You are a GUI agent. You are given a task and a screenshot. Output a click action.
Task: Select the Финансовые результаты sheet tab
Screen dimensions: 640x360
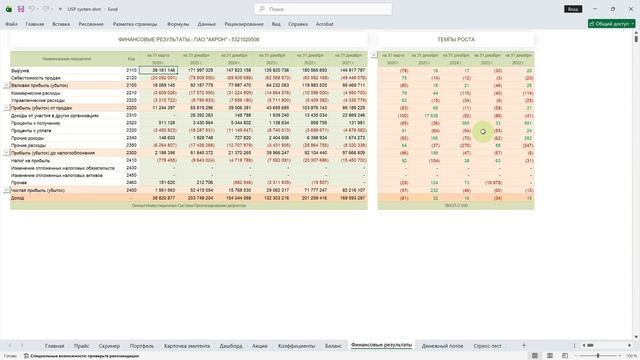coord(381,345)
